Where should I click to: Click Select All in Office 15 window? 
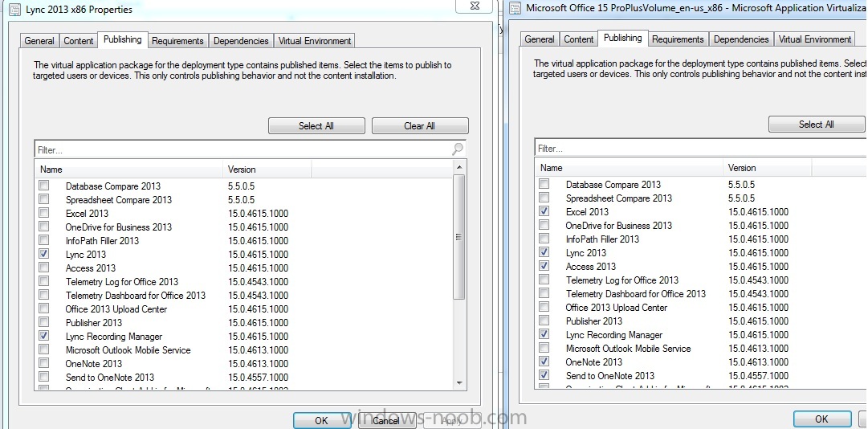coord(817,124)
